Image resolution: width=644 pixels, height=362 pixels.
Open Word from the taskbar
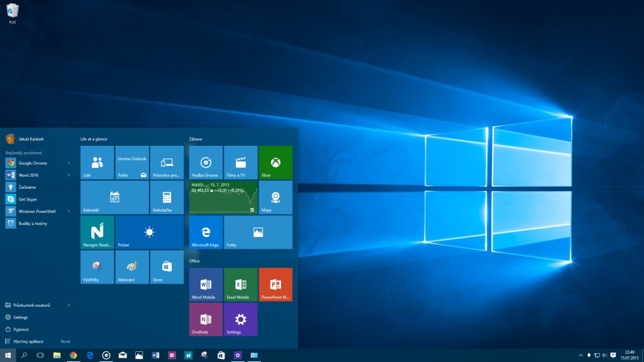pyautogui.click(x=155, y=356)
